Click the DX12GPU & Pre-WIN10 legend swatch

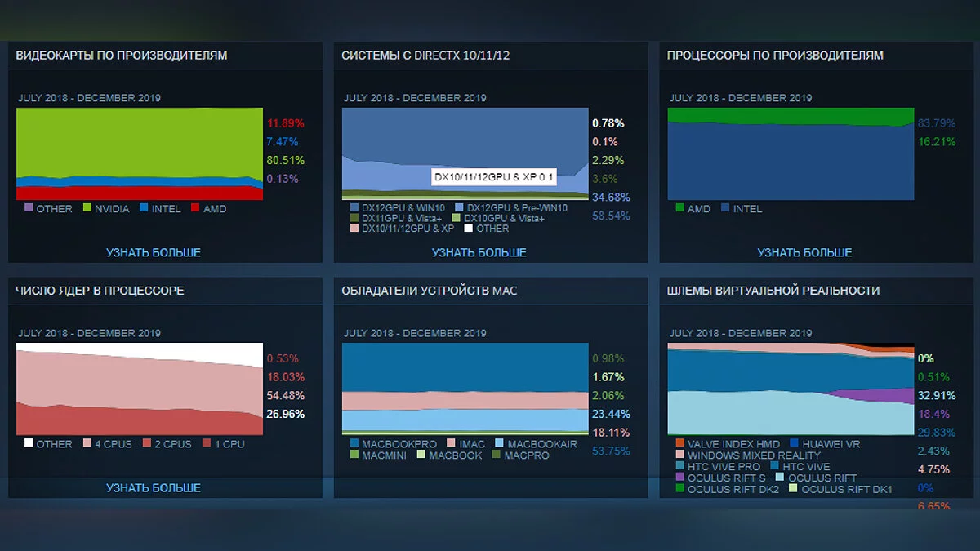tap(459, 208)
